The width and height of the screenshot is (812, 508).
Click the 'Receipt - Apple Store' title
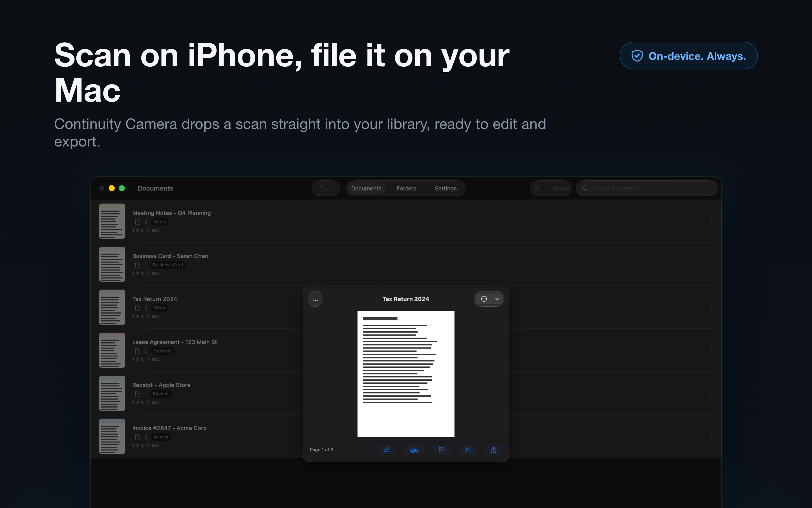click(x=161, y=385)
